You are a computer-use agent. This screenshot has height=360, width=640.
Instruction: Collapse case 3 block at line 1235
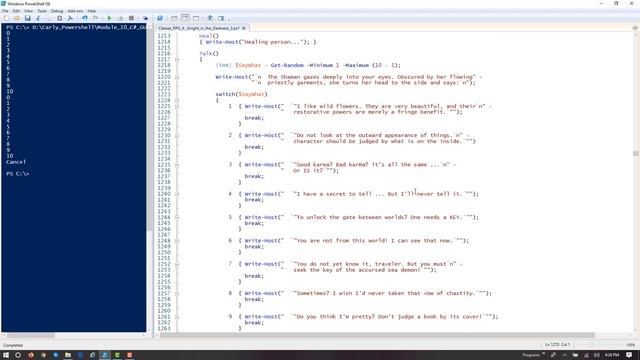pos(177,165)
